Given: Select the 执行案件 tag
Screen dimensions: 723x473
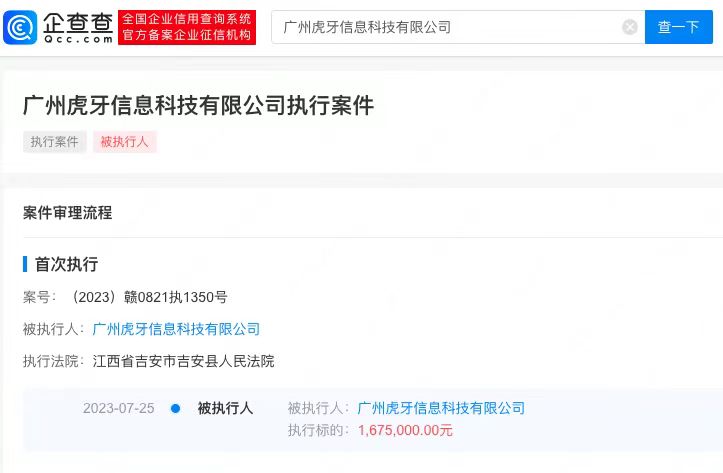Looking at the screenshot, I should tap(54, 142).
